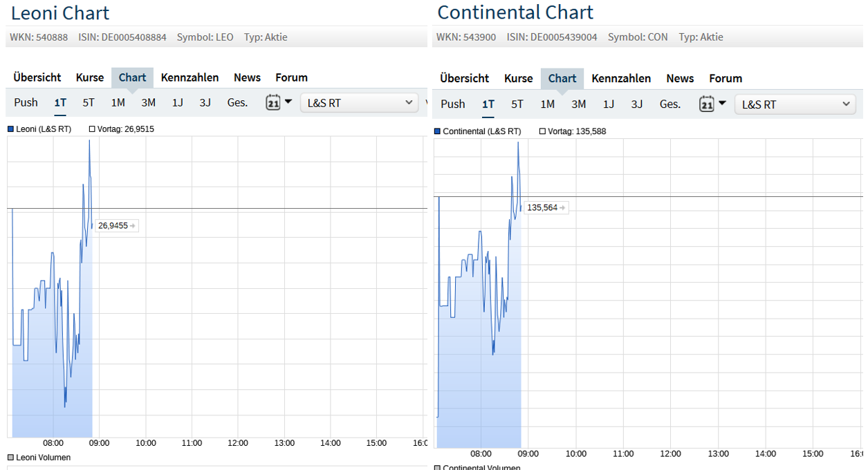
Task: Enable Push mode on Leoni chart
Action: 26,103
